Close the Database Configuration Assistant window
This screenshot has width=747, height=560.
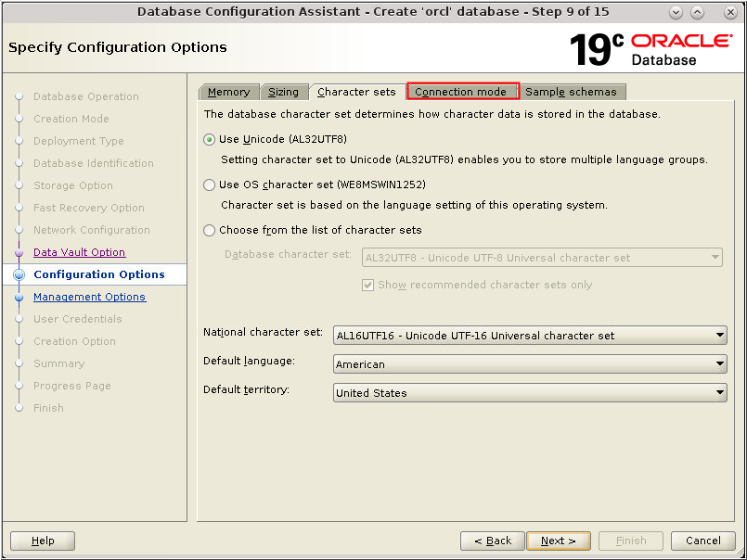(x=730, y=12)
